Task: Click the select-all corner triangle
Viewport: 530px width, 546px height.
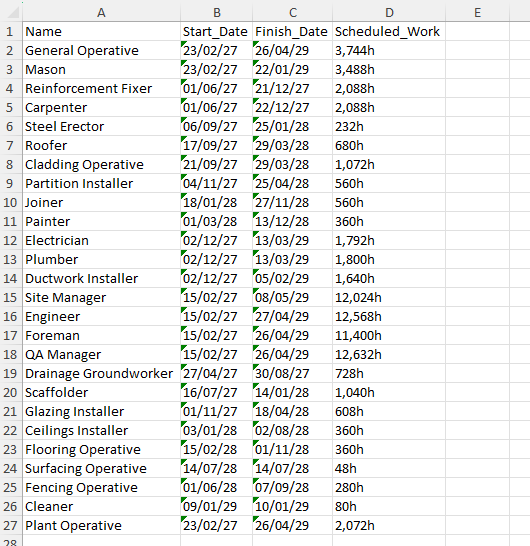Action: pos(13,13)
